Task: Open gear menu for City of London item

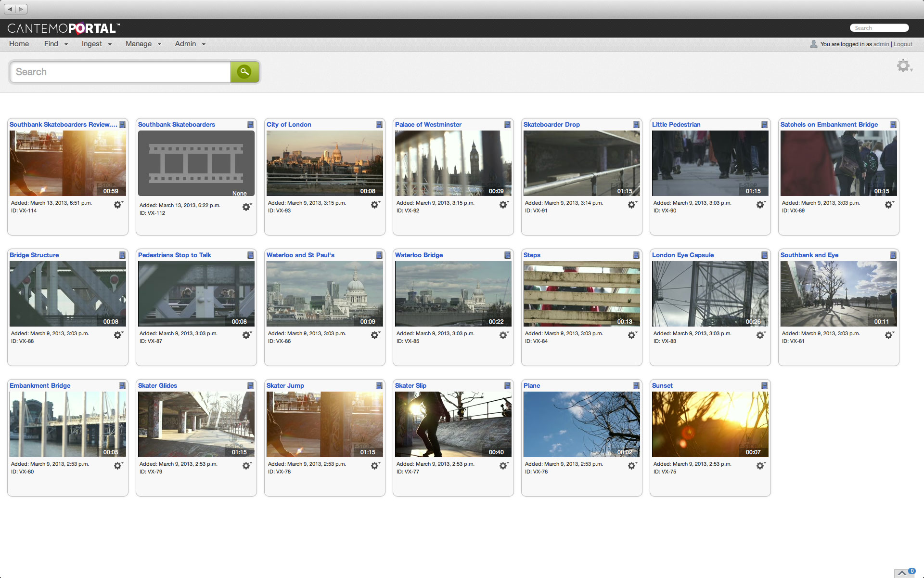Action: (x=375, y=205)
